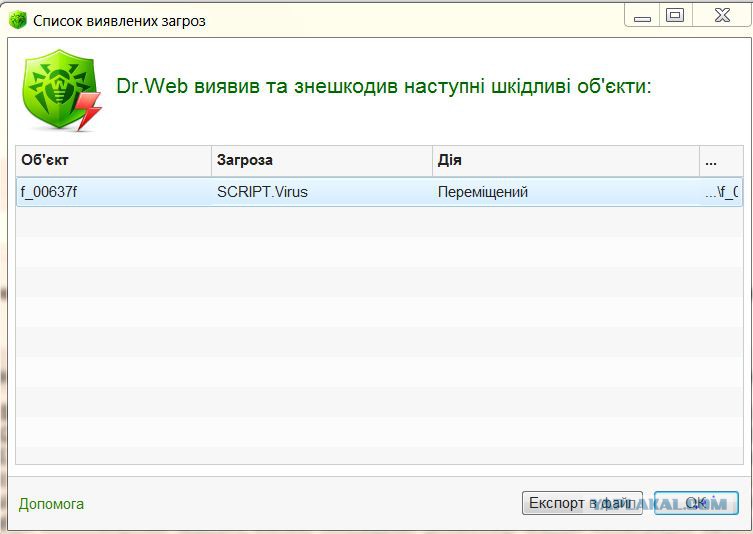Click the Експорт в файл button
753x534 pixels.
[x=582, y=503]
